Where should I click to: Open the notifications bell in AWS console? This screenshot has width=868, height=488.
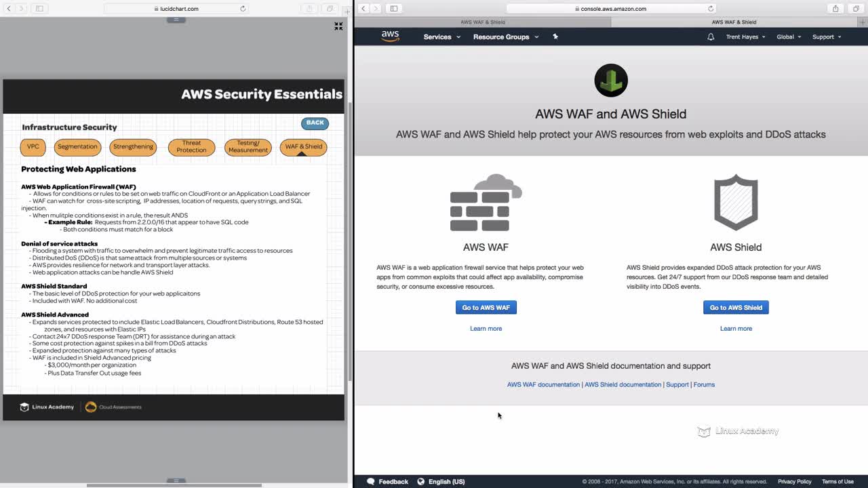click(x=711, y=37)
